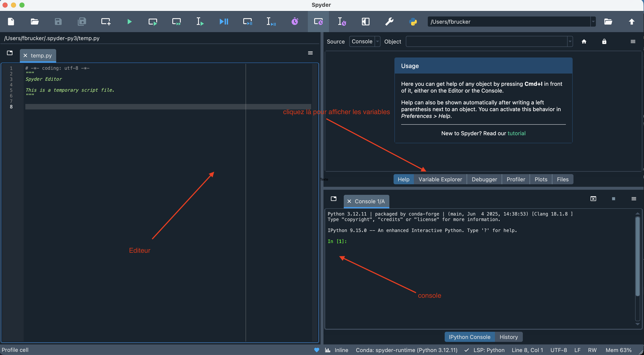Open the editor pane options menu
This screenshot has height=355, width=644.
(x=310, y=53)
